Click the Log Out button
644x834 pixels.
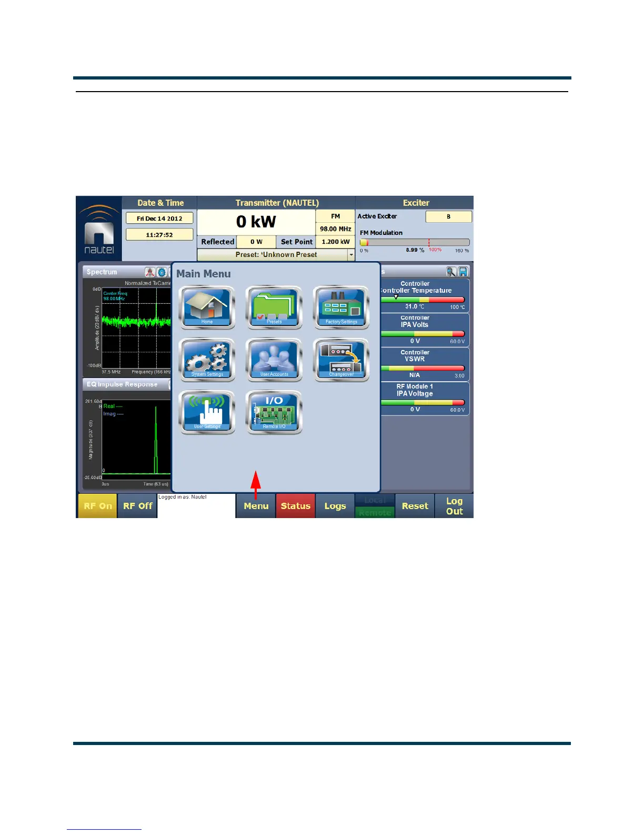pos(455,506)
